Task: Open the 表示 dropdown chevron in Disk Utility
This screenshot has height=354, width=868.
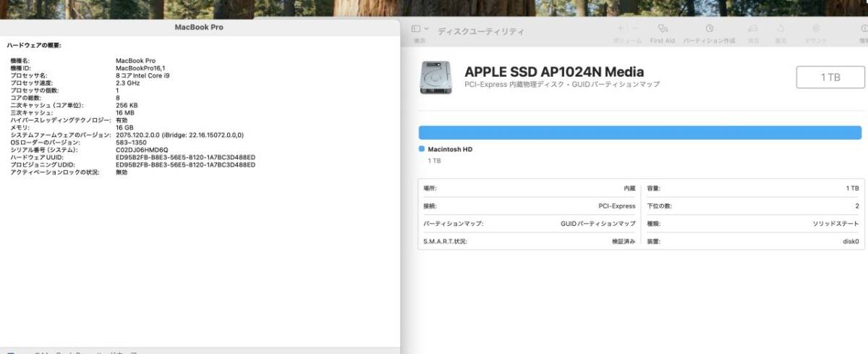Action: (x=427, y=29)
